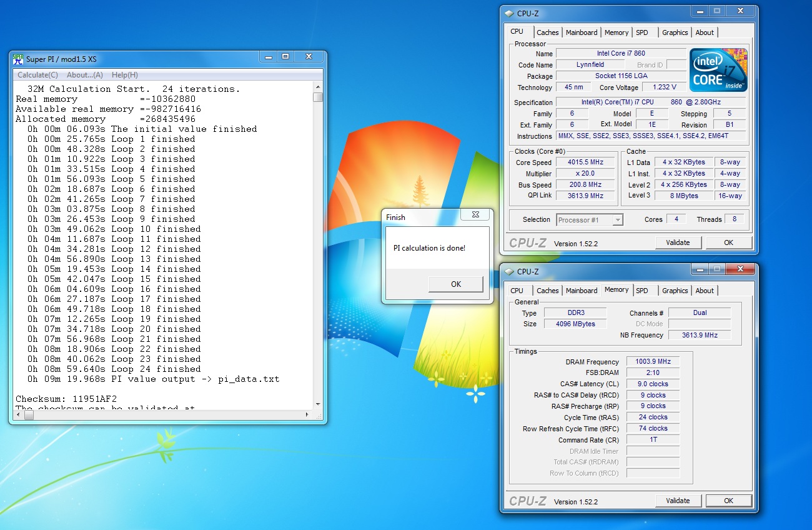Click the Row Refresh 74 clocks value
812x530 pixels.
652,429
